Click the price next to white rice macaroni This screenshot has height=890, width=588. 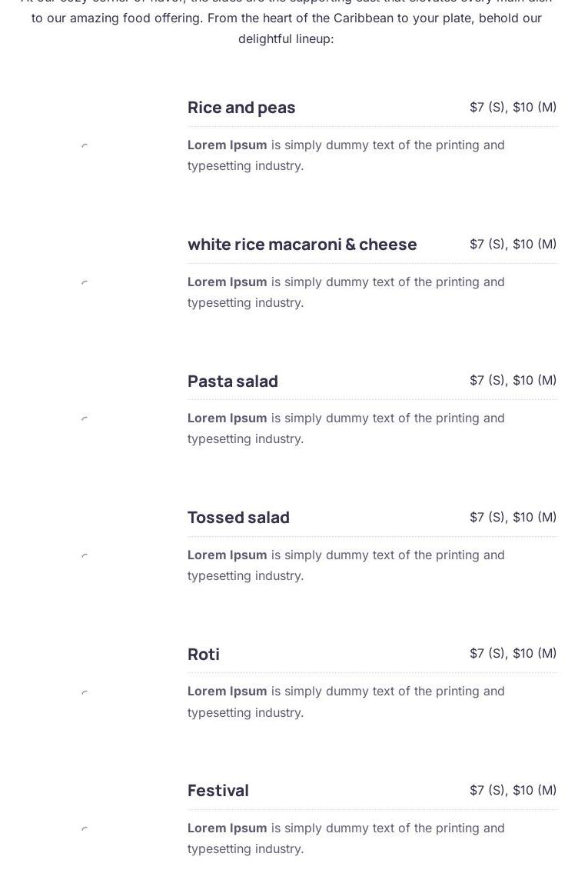point(513,244)
